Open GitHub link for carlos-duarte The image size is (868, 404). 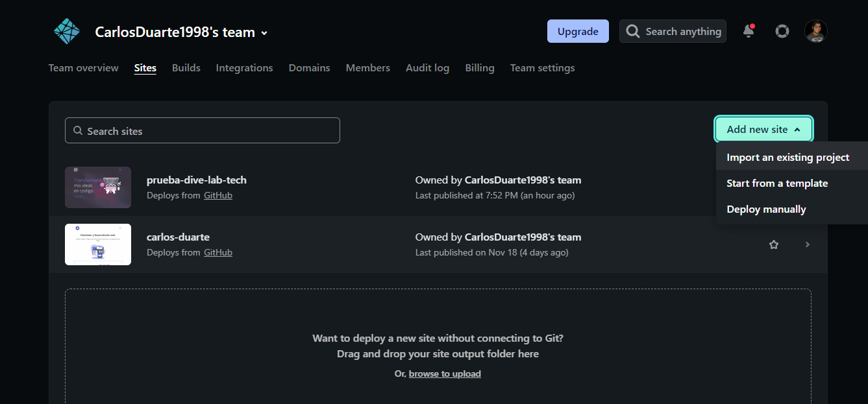[x=218, y=252]
